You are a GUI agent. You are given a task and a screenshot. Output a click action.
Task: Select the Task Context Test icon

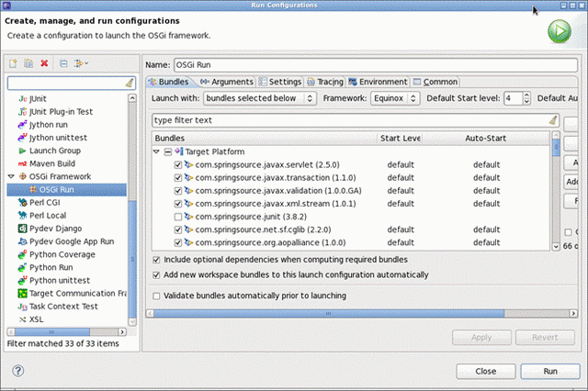(x=22, y=307)
